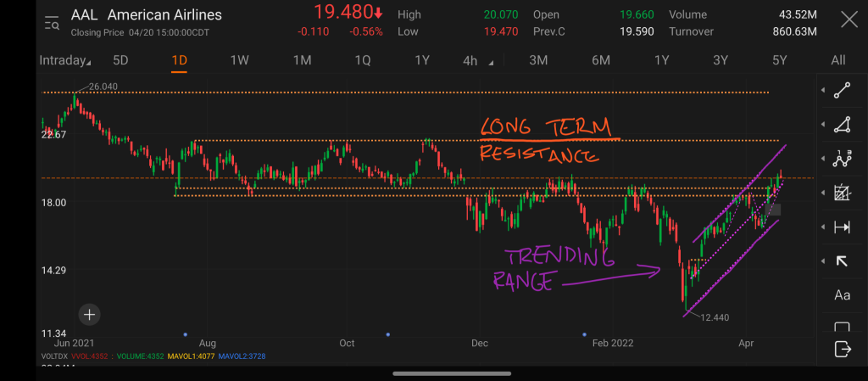Open the 4h interval dropdown

tap(478, 61)
